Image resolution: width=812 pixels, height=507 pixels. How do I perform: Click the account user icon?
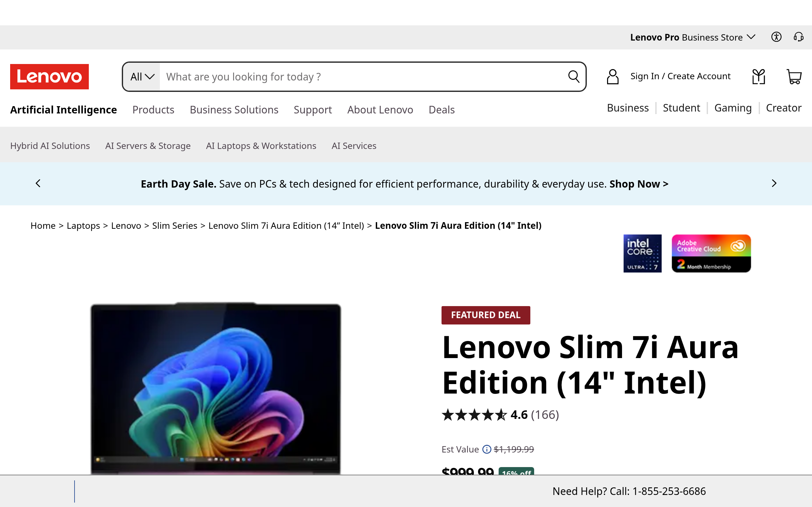tap(612, 76)
